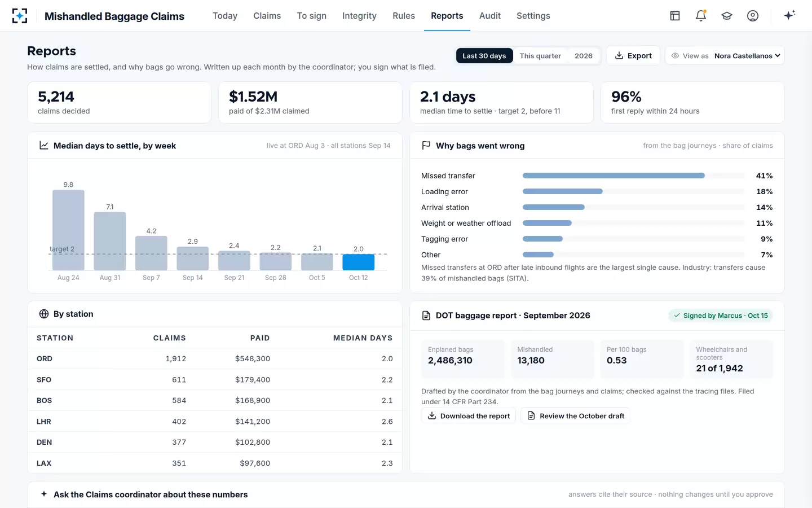Viewport: 812px width, 508px height.
Task: Click the Per 100 bags 0.53 tile
Action: point(642,359)
